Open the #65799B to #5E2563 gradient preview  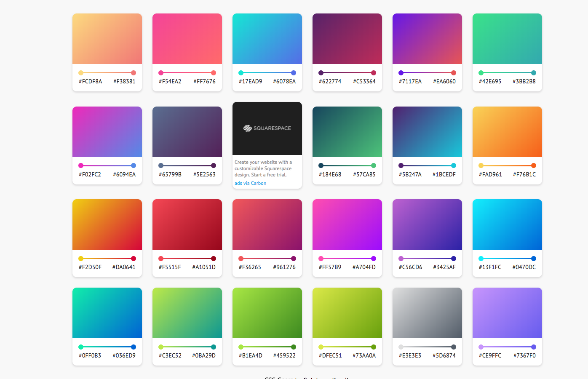click(187, 132)
